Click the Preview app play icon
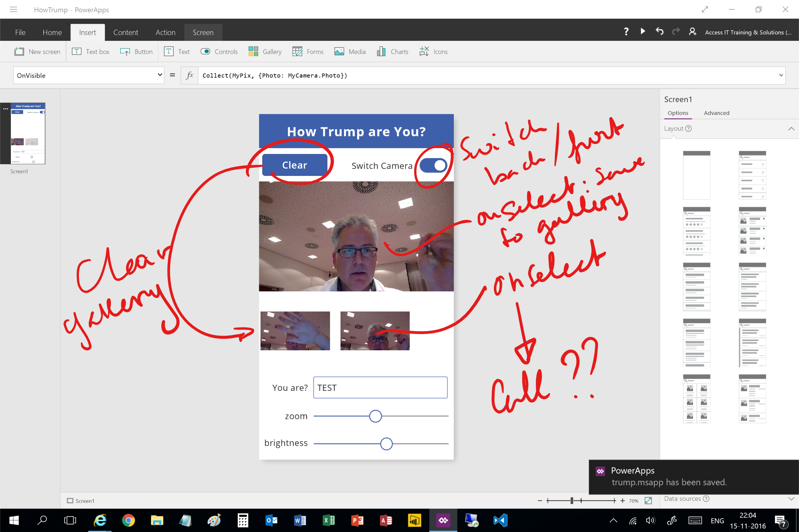This screenshot has height=532, width=799. pos(643,32)
